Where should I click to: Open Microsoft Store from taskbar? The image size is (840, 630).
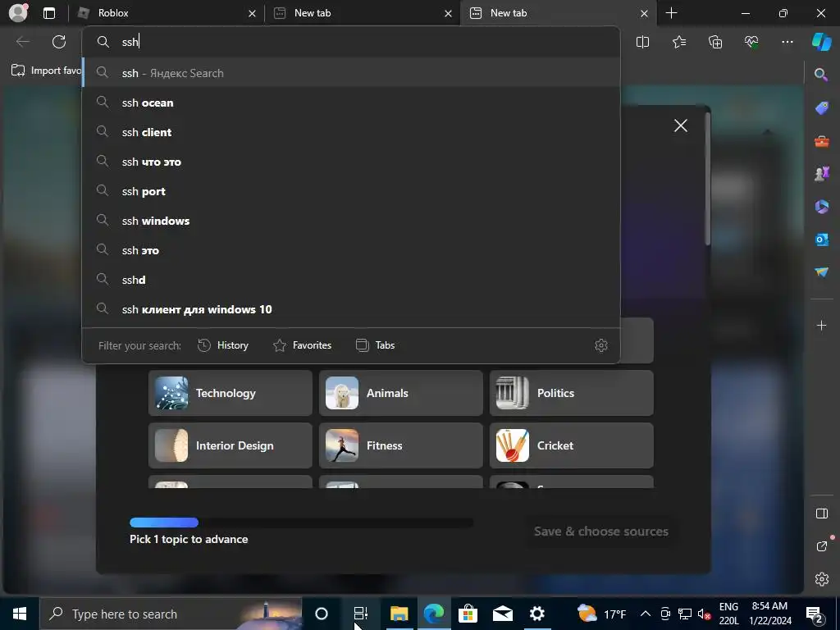coord(468,614)
